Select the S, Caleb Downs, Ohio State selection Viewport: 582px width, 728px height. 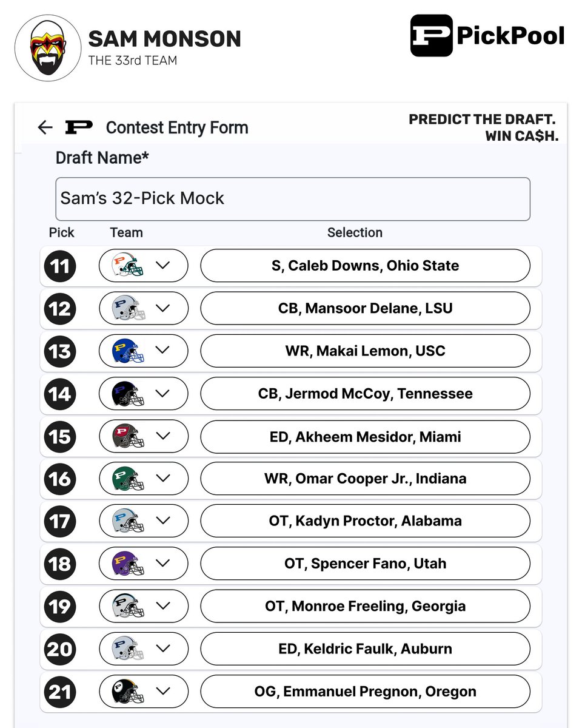pyautogui.click(x=366, y=266)
